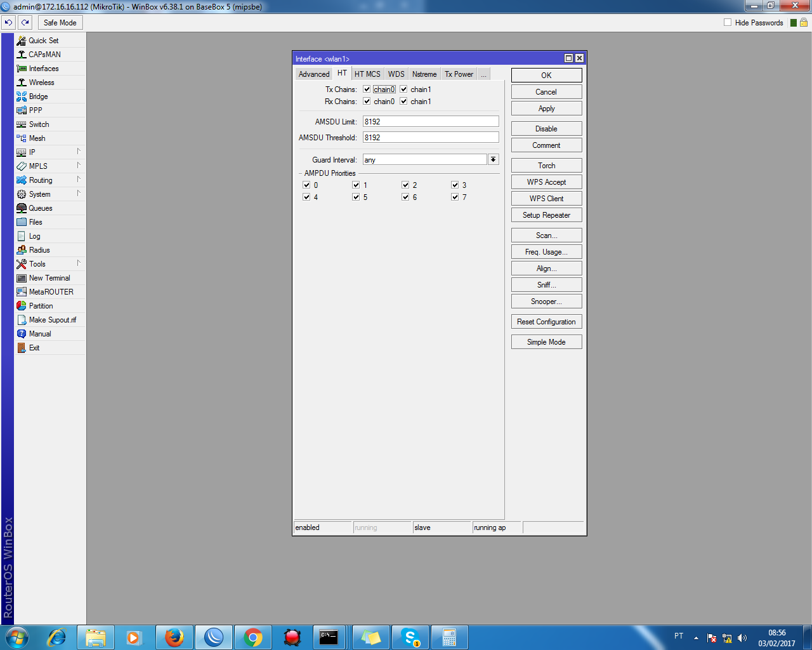Image resolution: width=812 pixels, height=650 pixels.
Task: Click the padlock icon in toolbar
Action: tap(804, 23)
